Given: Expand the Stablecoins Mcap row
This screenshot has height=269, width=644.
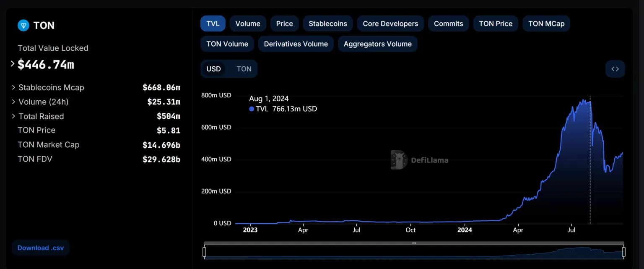Looking at the screenshot, I should point(14,88).
